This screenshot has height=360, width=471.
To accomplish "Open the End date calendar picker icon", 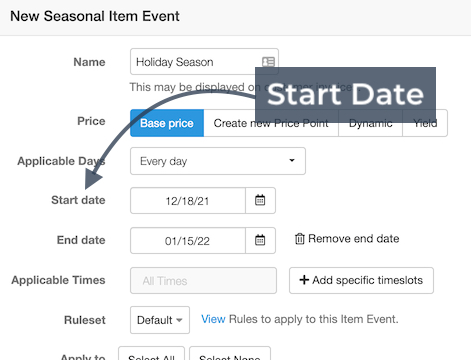I will coord(260,240).
